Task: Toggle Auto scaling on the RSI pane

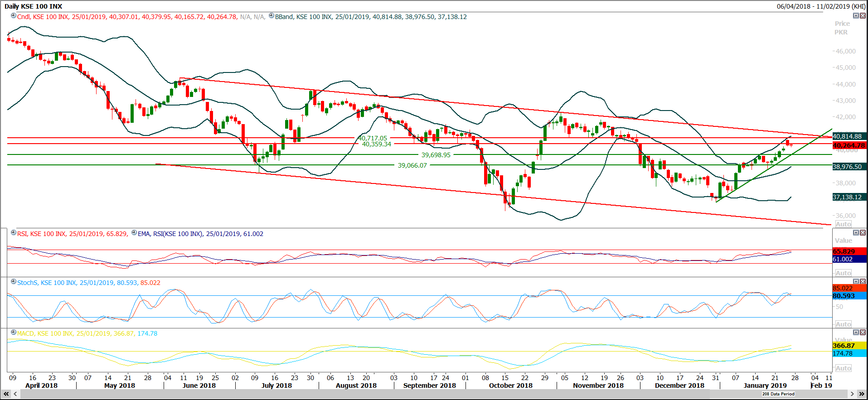Action: tap(843, 273)
